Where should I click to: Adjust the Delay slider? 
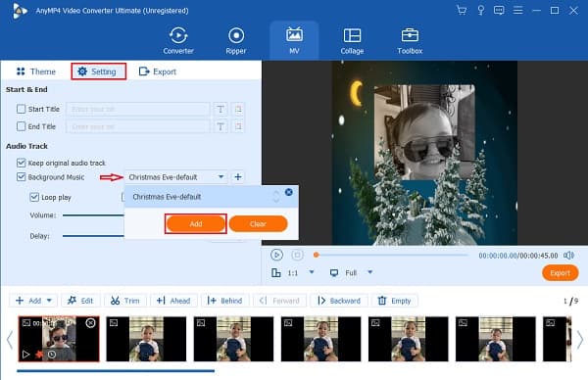point(93,236)
